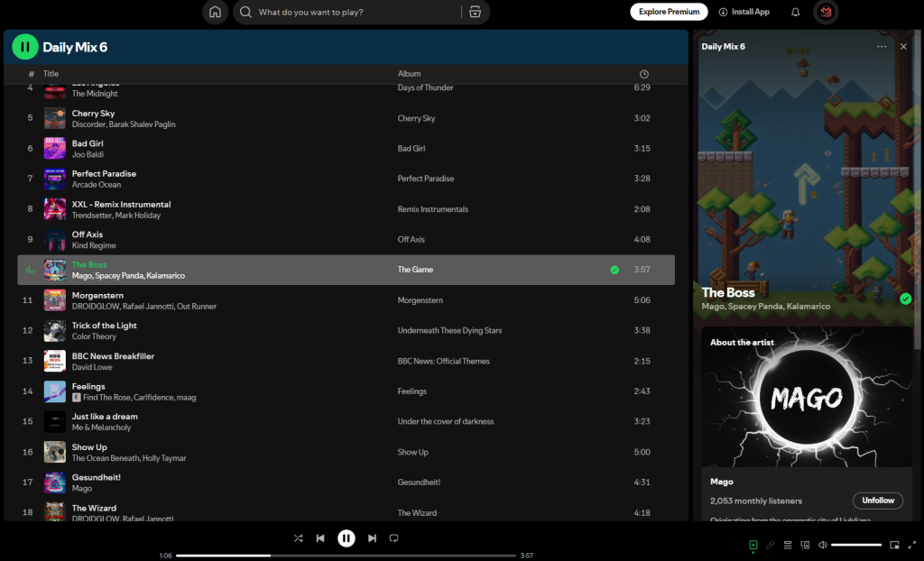
Task: Unfollow the artist Mago
Action: pos(878,501)
